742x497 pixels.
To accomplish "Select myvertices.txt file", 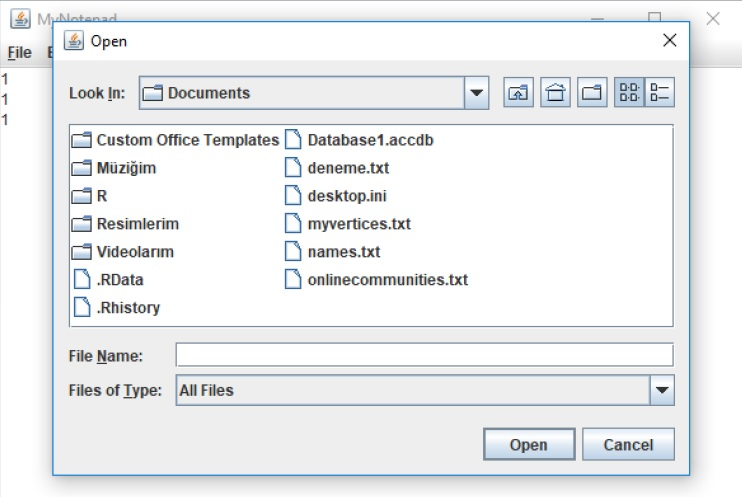I will [348, 224].
